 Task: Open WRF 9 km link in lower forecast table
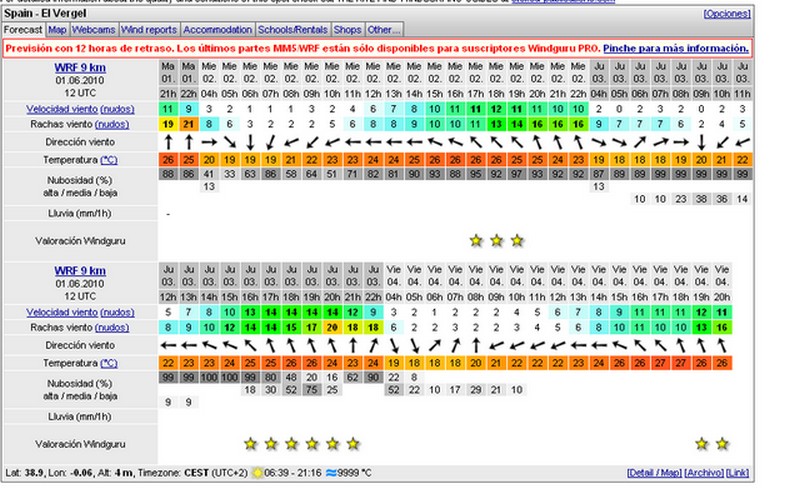80,270
